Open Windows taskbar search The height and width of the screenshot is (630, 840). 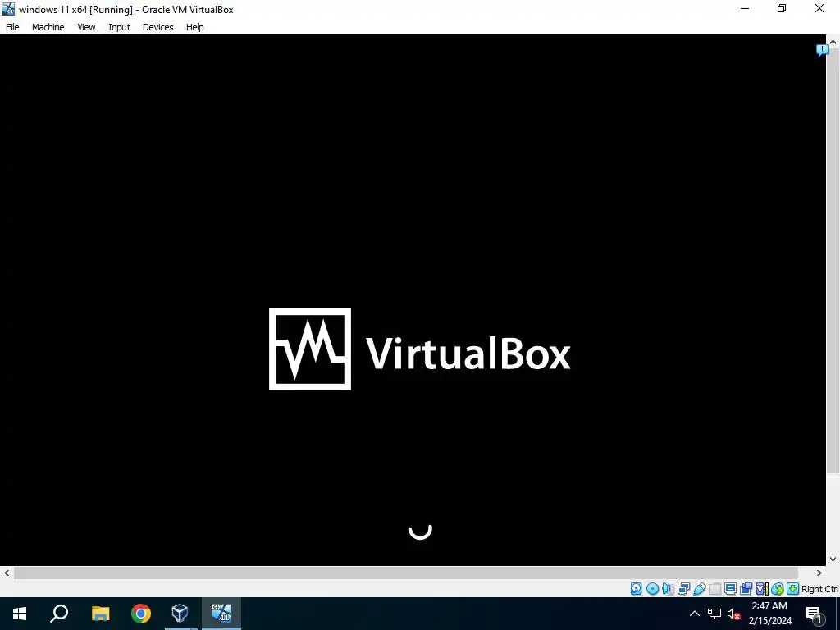59,614
